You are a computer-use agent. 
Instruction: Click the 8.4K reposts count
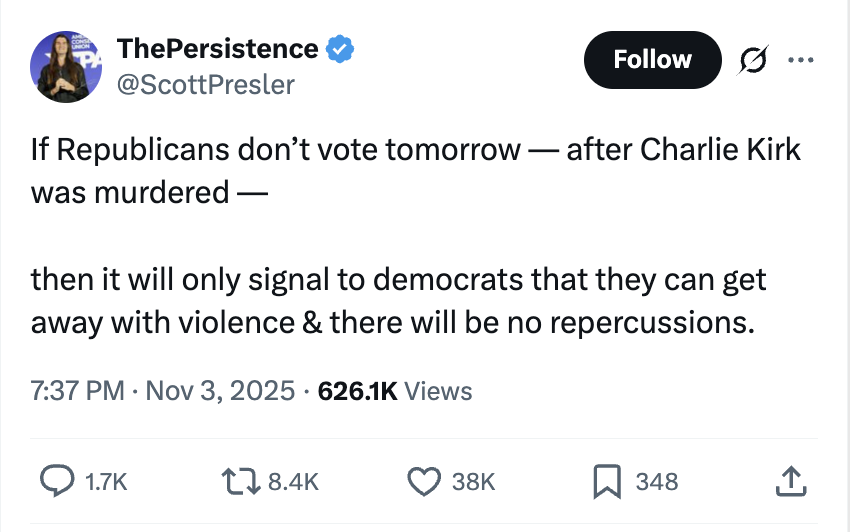click(295, 482)
